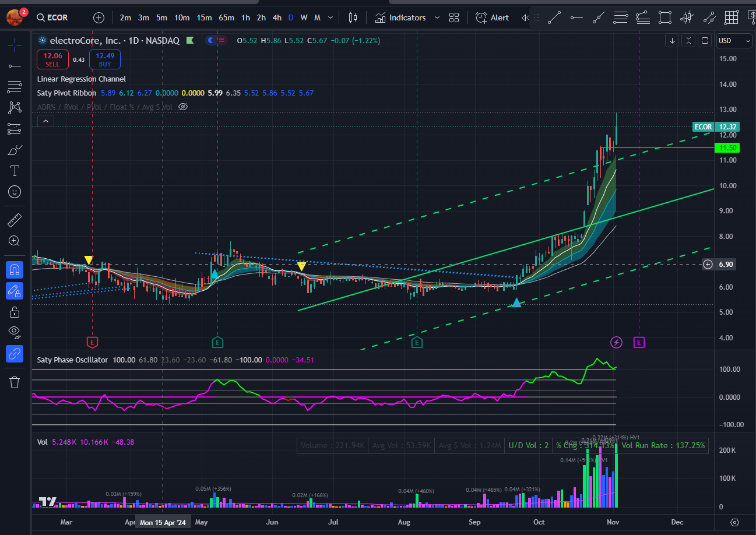Switch to the 65m timeframe

click(x=226, y=17)
